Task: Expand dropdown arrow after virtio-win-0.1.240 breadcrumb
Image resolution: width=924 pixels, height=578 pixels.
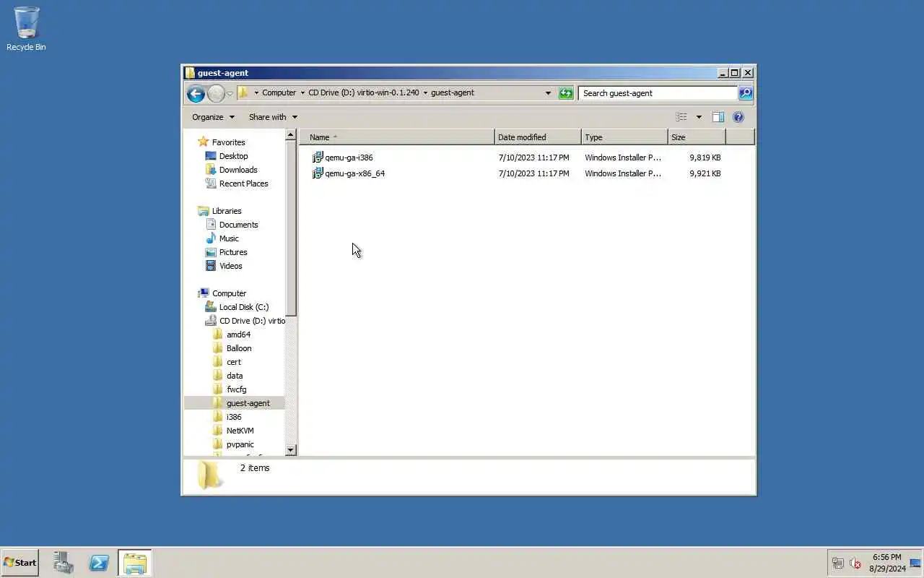Action: tap(425, 93)
